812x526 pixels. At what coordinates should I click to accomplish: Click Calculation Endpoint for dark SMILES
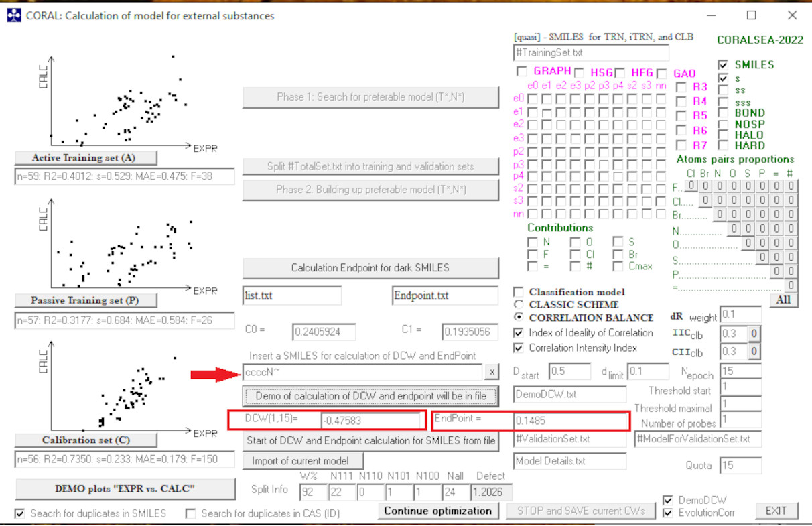point(370,267)
